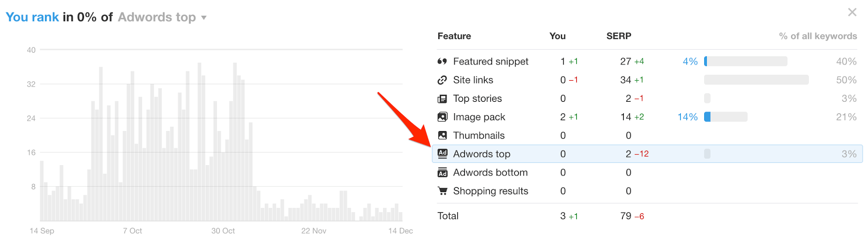This screenshot has width=868, height=242.
Task: Click the Featured snippet 4% progress bar
Action: [x=745, y=62]
